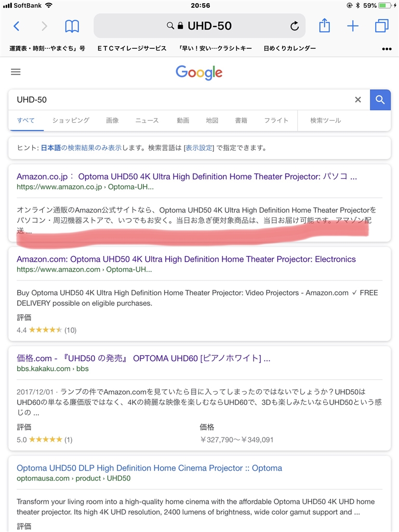Viewport: 399px width, 532px height.
Task: Open the 表示設定 language settings link
Action: tap(199, 148)
